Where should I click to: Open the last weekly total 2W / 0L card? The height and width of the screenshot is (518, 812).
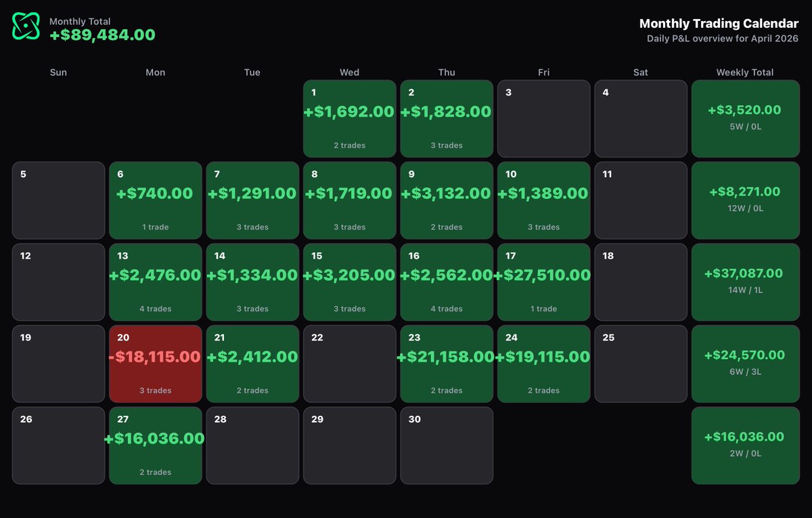coord(745,446)
